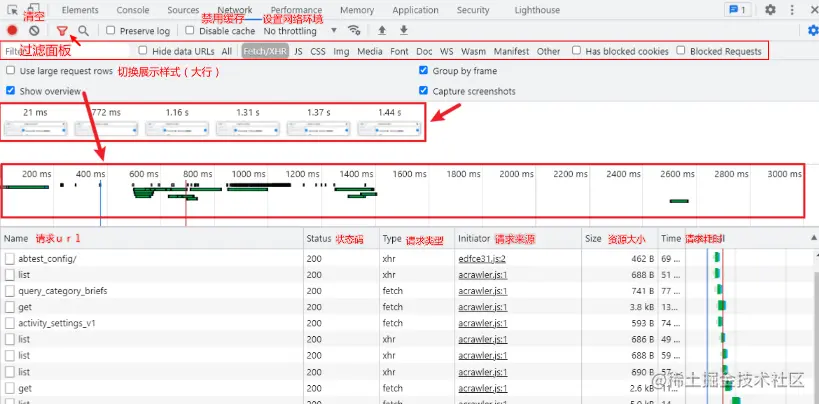Open the Memory tab
This screenshot has height=404, width=819.
point(357,10)
